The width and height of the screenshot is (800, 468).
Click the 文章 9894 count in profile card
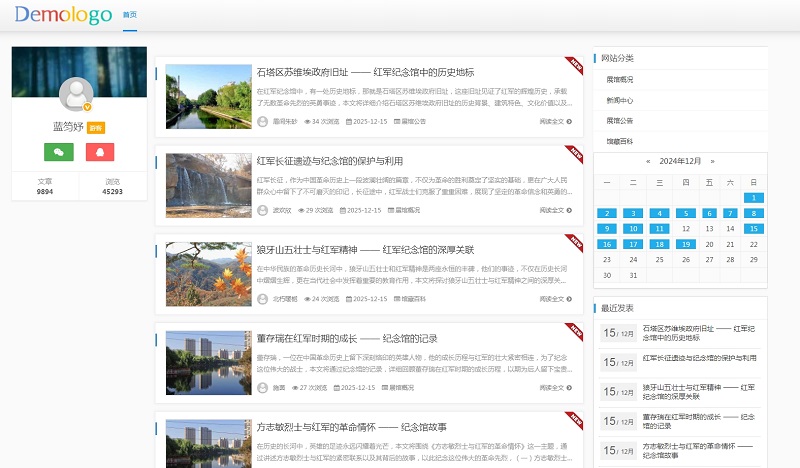coord(45,186)
